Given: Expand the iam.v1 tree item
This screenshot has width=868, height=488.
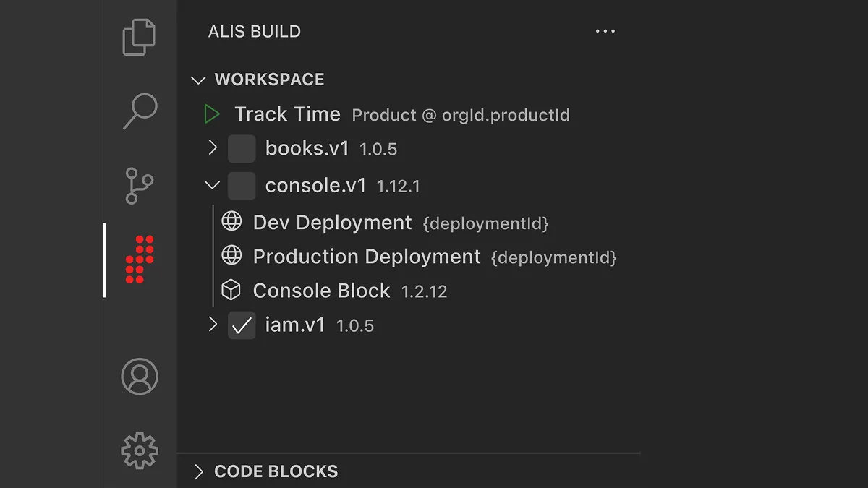Looking at the screenshot, I should click(212, 325).
